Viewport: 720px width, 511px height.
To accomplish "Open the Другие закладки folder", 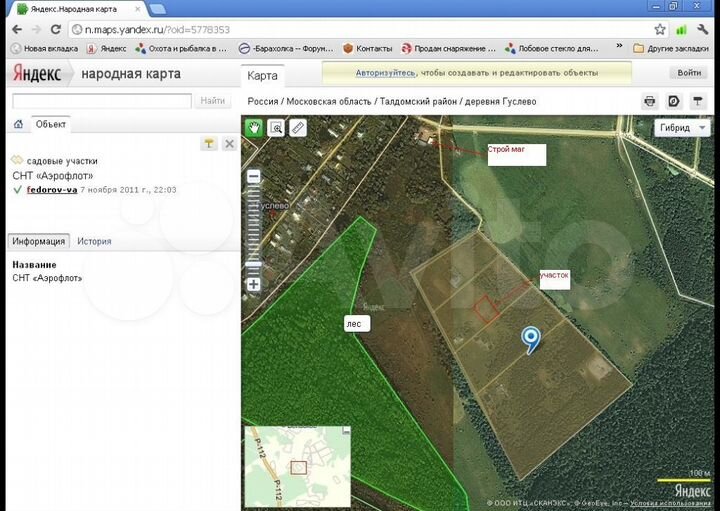I will coord(671,48).
